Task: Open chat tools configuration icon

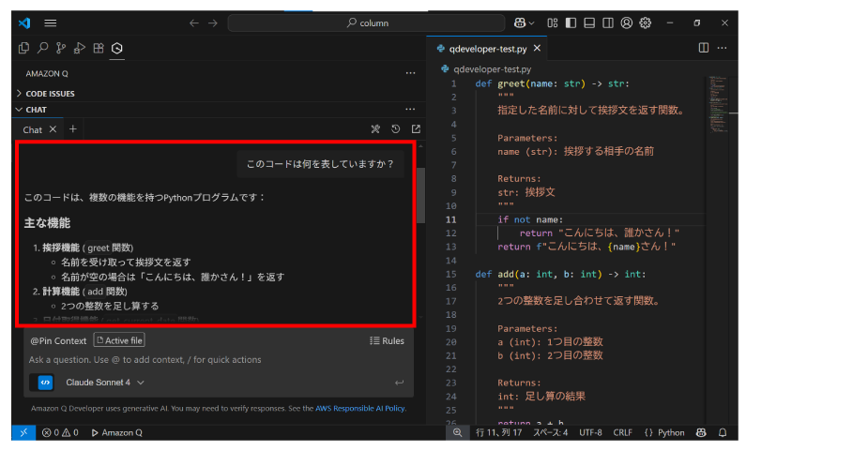Action: click(375, 129)
